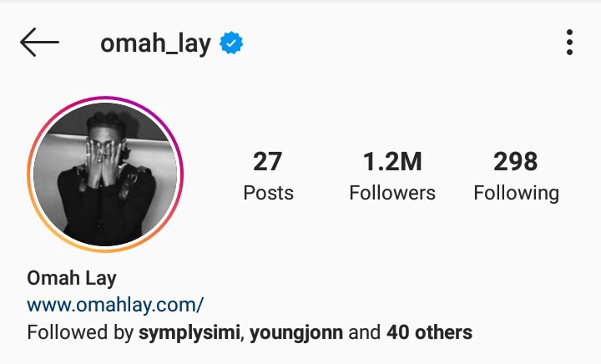Visit youngjonn's profile from mutual followers
Viewport: 601px width, 364px height.
(296, 332)
